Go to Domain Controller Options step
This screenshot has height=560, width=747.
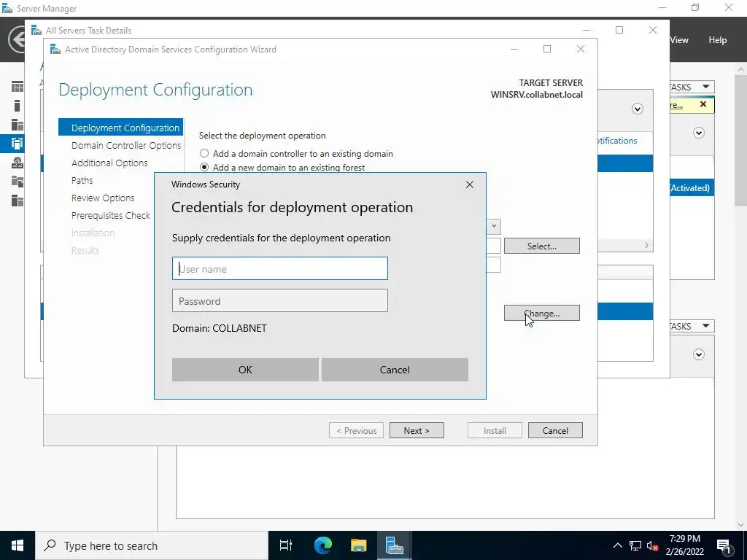click(x=126, y=145)
